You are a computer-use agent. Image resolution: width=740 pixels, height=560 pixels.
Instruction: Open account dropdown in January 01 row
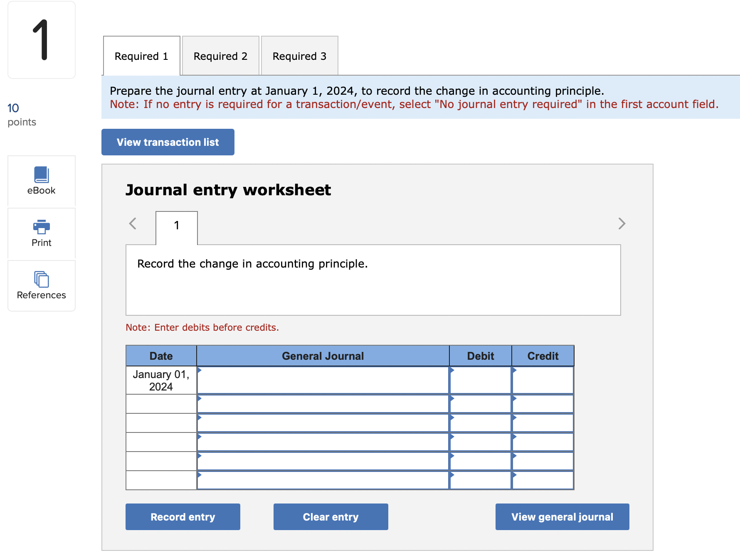point(323,380)
